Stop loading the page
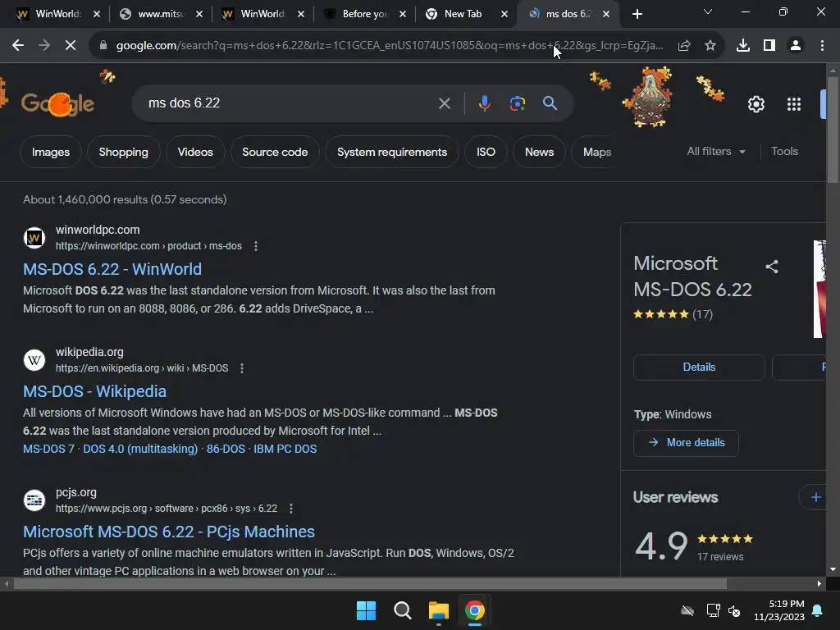This screenshot has height=630, width=840. [71, 46]
